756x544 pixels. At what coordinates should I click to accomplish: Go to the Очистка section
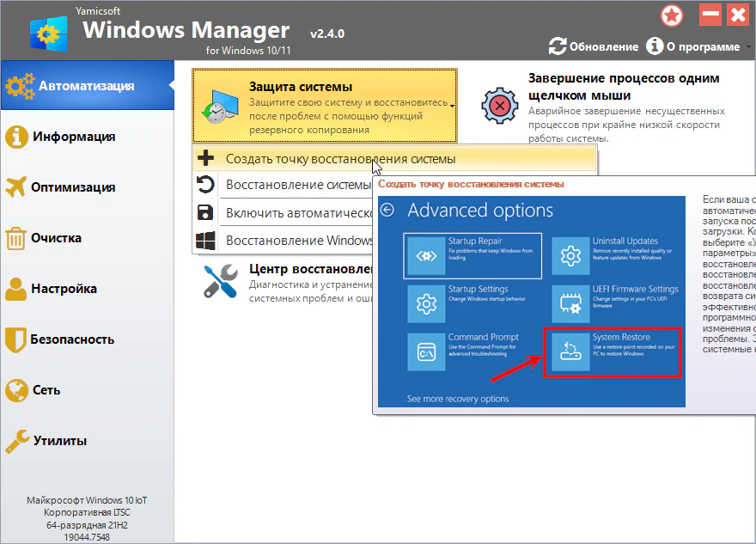pos(88,238)
